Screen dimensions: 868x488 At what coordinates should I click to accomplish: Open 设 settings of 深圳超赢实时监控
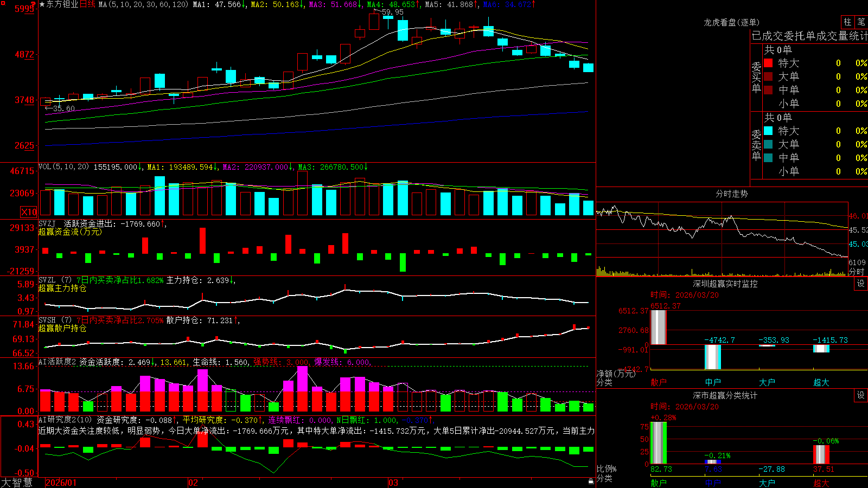(x=861, y=284)
